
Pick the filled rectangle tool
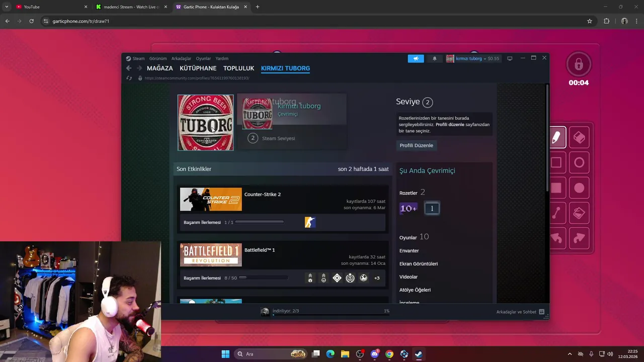(556, 188)
